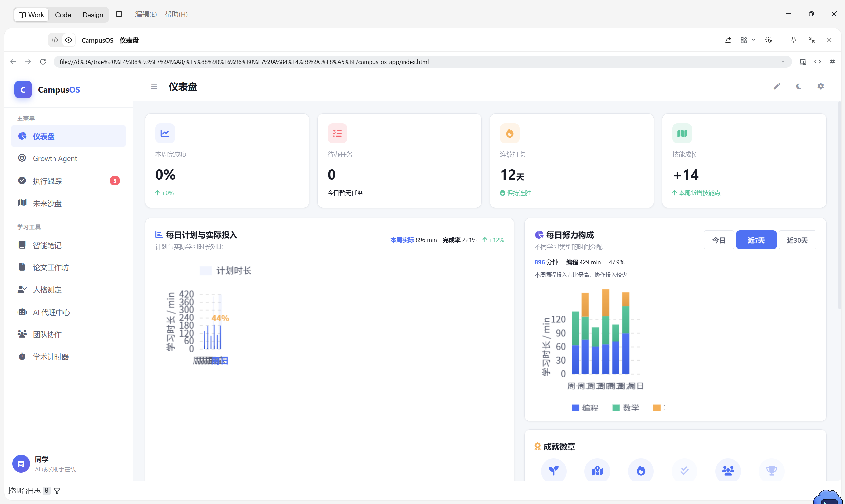Collapse sidebar with hamburger icon
The height and width of the screenshot is (504, 845).
[154, 86]
